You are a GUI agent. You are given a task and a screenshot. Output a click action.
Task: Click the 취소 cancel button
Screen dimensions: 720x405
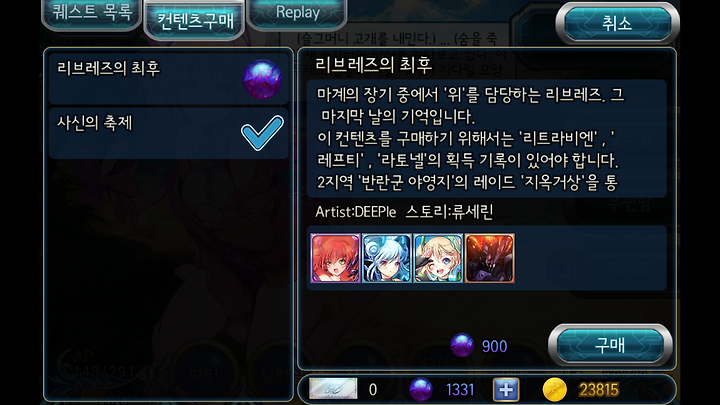coord(617,23)
